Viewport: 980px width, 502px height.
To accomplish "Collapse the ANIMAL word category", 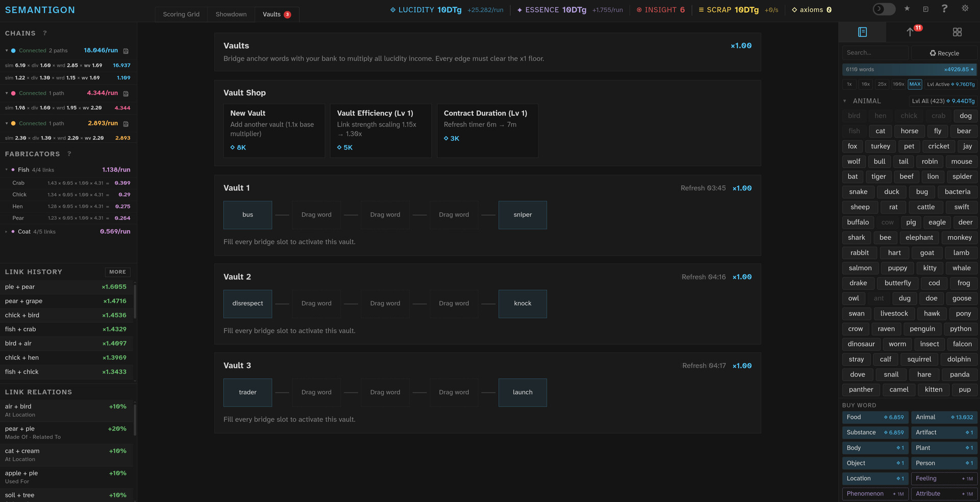I will [845, 101].
